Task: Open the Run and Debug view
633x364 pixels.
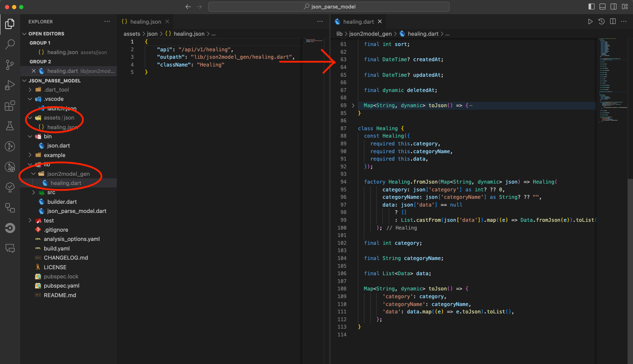Action: [x=10, y=85]
